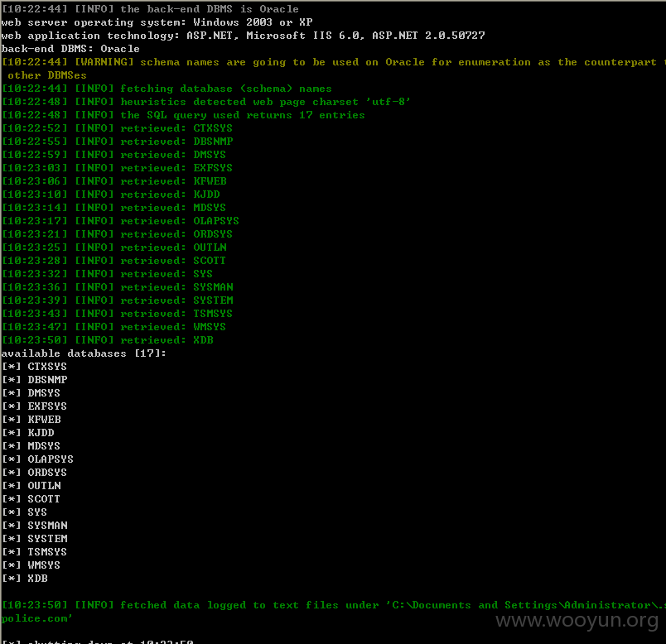Click the '[*] CTXSYS' database entry

click(x=34, y=367)
